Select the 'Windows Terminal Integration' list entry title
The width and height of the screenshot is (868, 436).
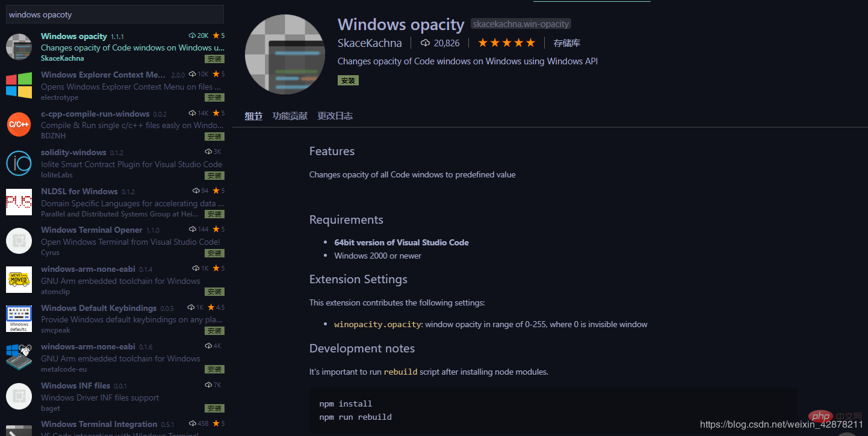click(x=99, y=424)
